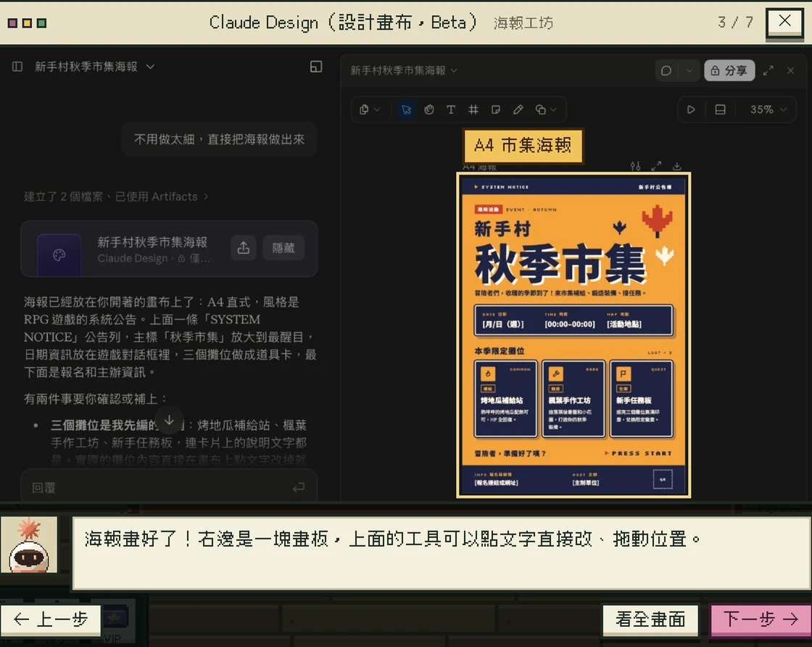This screenshot has width=812, height=647.
Task: Select the frame grid tool
Action: tap(473, 109)
